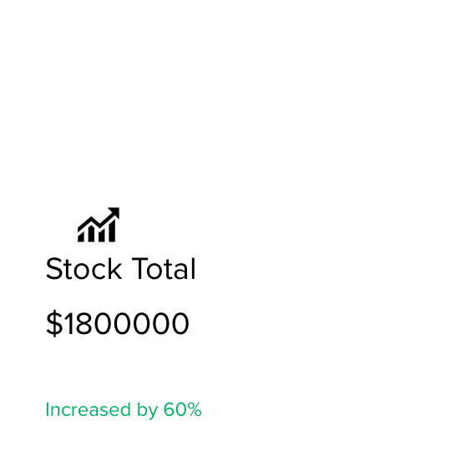Tap the rightmost tall bar of the chart icon

coord(112,231)
